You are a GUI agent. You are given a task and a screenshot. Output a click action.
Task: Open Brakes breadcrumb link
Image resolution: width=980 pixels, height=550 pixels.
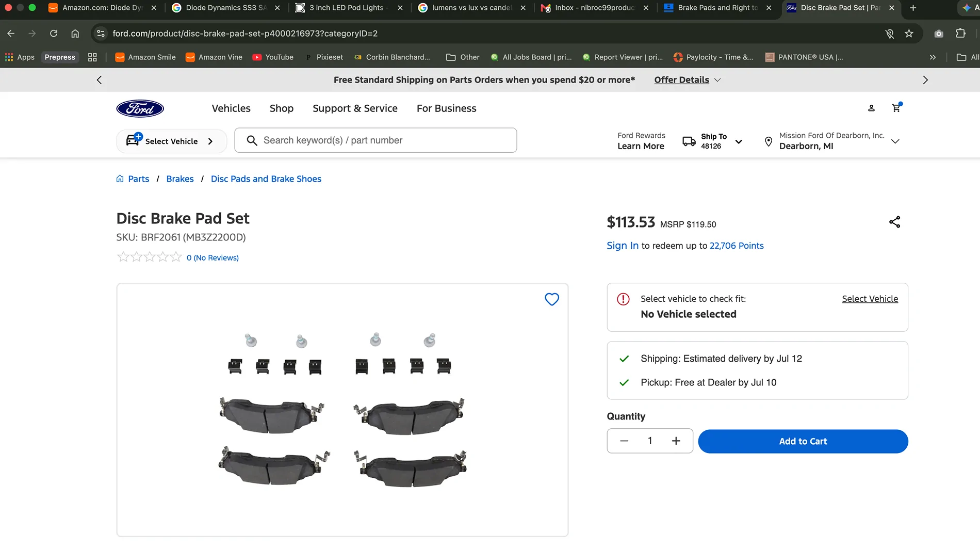pos(180,179)
